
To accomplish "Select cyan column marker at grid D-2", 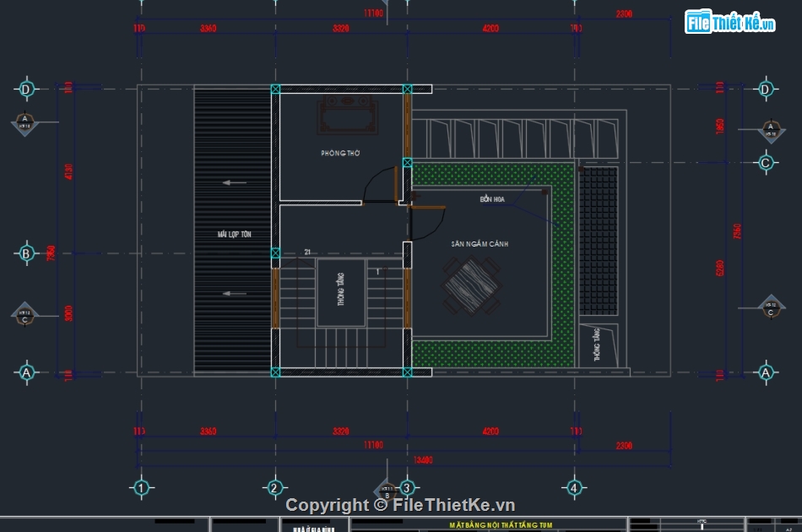I will (x=275, y=89).
